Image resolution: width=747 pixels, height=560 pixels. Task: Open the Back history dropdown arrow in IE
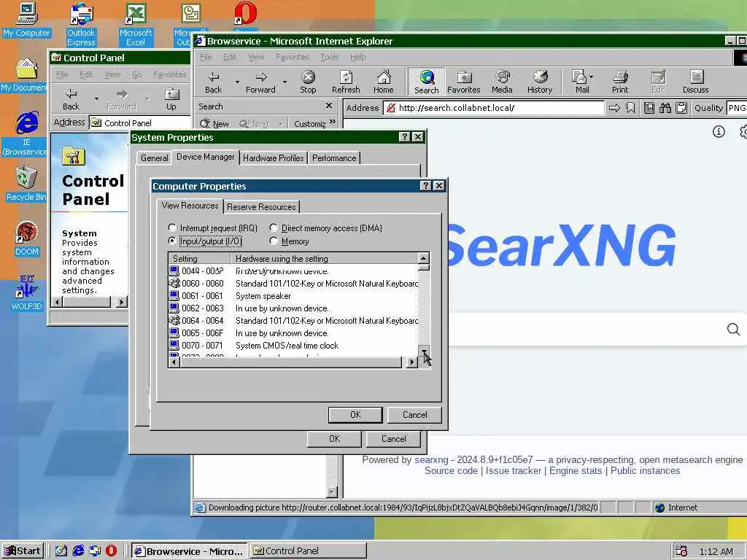coord(237,82)
